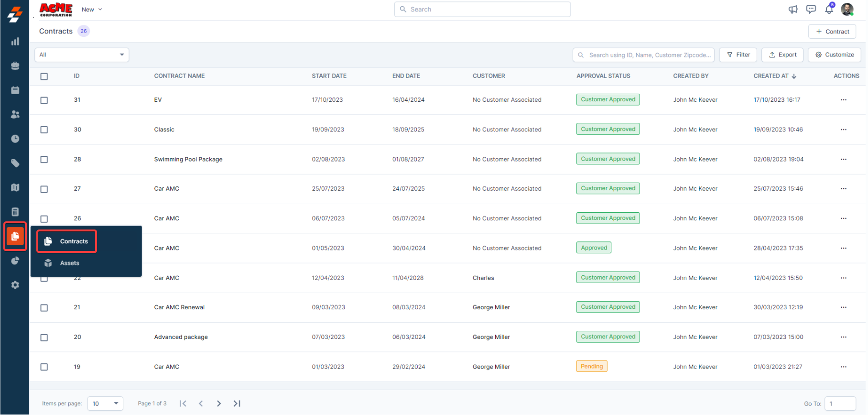The image size is (868, 415).
Task: Click the settings gear in sidebar
Action: (15, 285)
